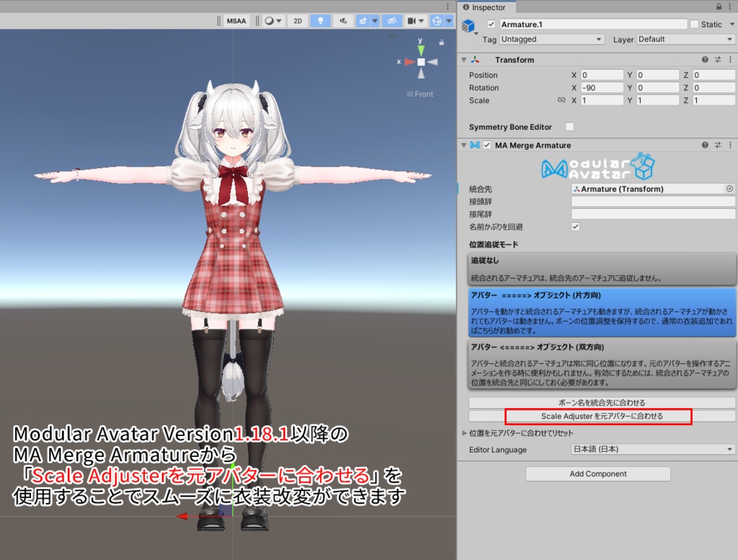Select the shading mode sphere icon
Image resolution: width=738 pixels, height=560 pixels.
click(x=270, y=21)
